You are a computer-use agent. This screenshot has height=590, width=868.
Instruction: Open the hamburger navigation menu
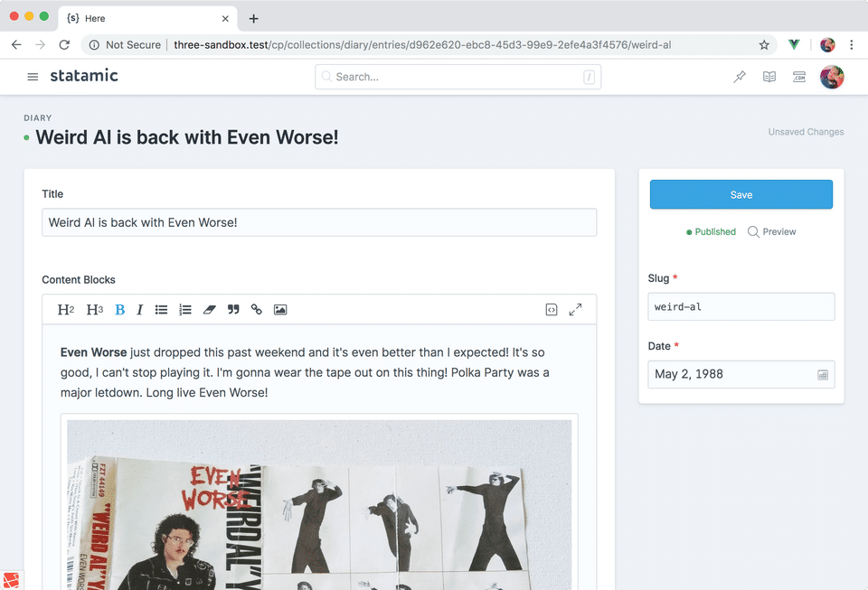point(33,77)
